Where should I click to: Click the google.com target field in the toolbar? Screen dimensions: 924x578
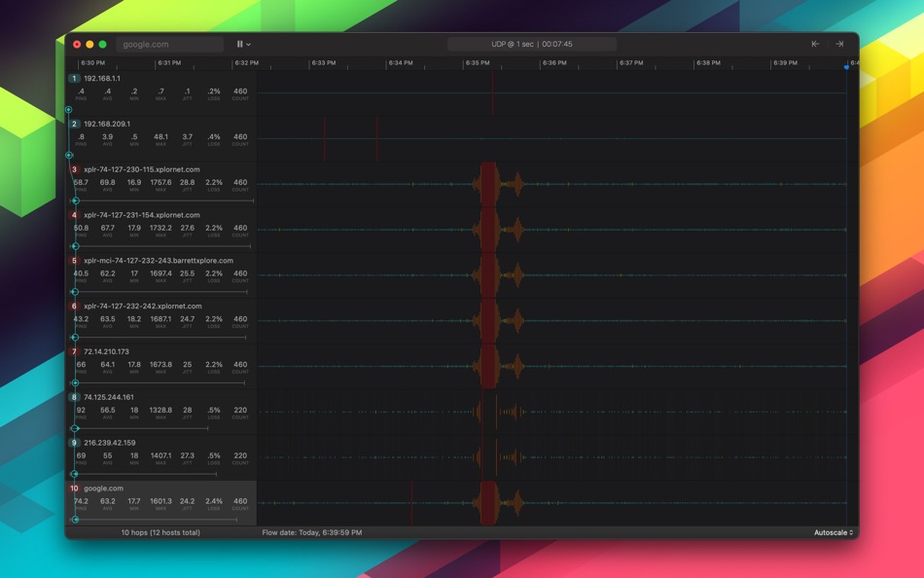pos(169,43)
